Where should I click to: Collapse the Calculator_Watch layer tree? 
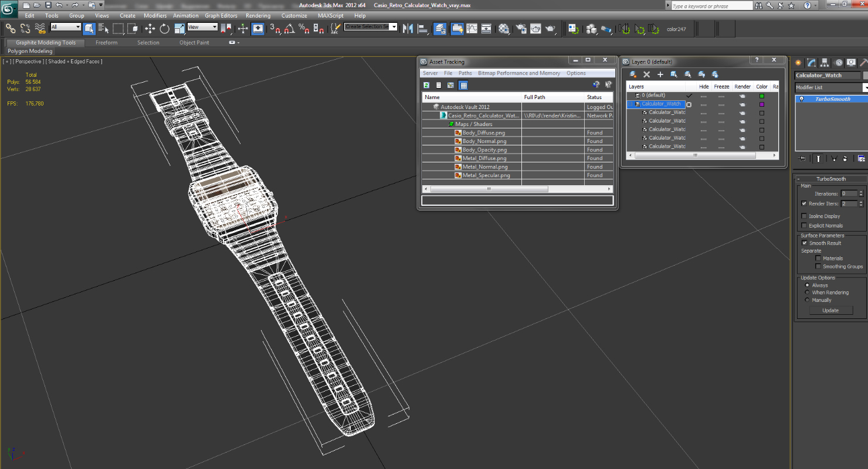click(630, 104)
